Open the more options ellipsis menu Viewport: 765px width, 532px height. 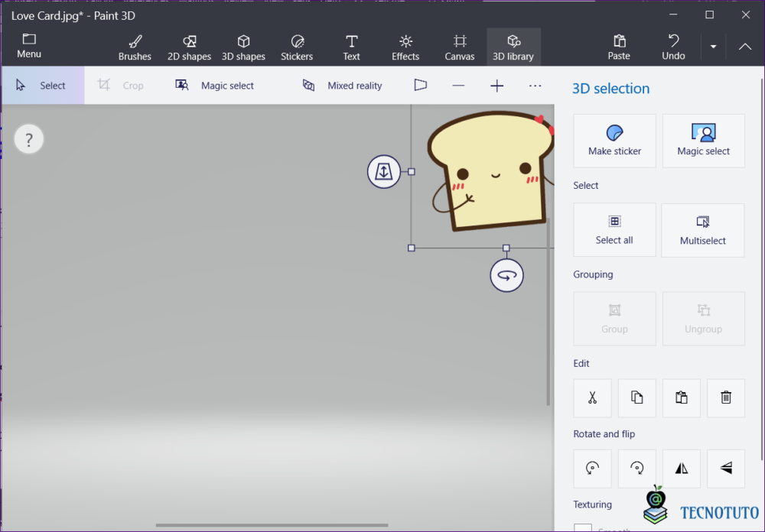(x=535, y=86)
